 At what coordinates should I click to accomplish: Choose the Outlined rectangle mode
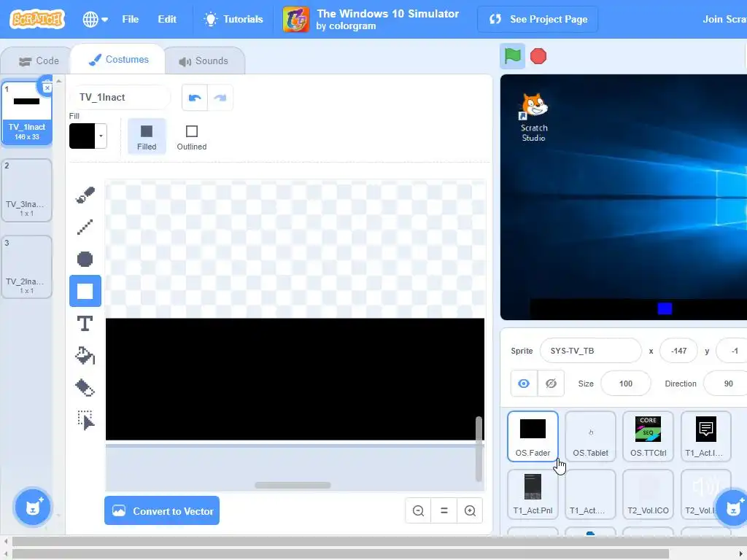[192, 136]
